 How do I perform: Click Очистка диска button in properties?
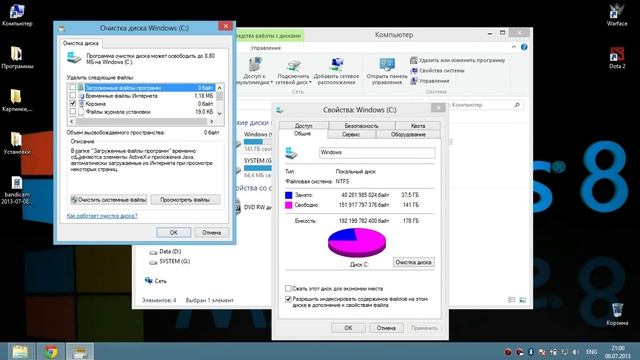coord(413,262)
